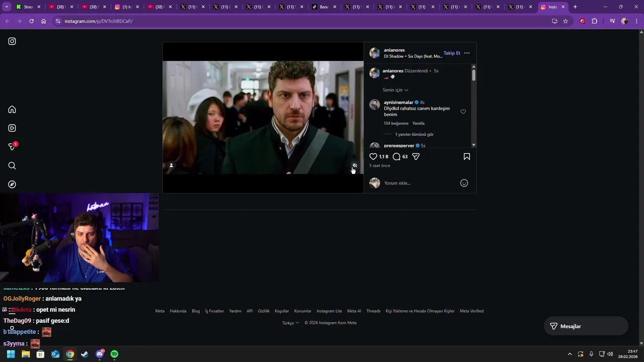Viewport: 644px width, 362px height.
Task: Click the Instagram logo in the sidebar
Action: coord(12,41)
